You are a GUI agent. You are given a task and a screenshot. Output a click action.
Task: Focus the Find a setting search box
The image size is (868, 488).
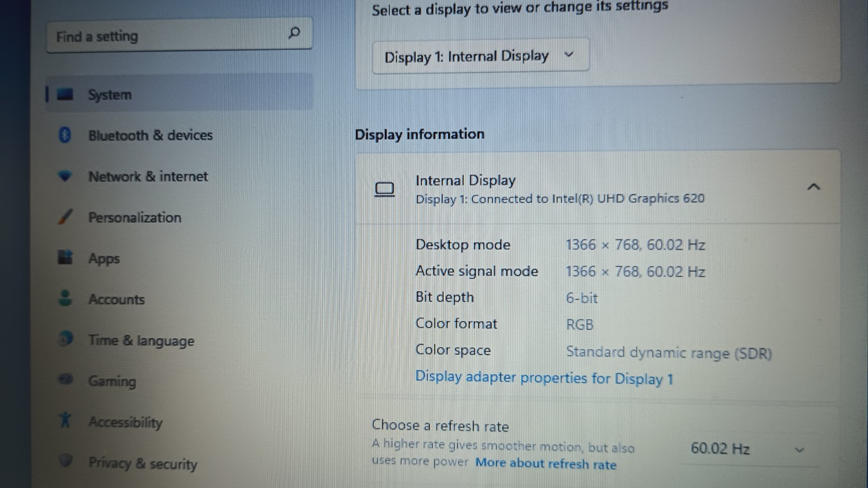click(x=179, y=36)
